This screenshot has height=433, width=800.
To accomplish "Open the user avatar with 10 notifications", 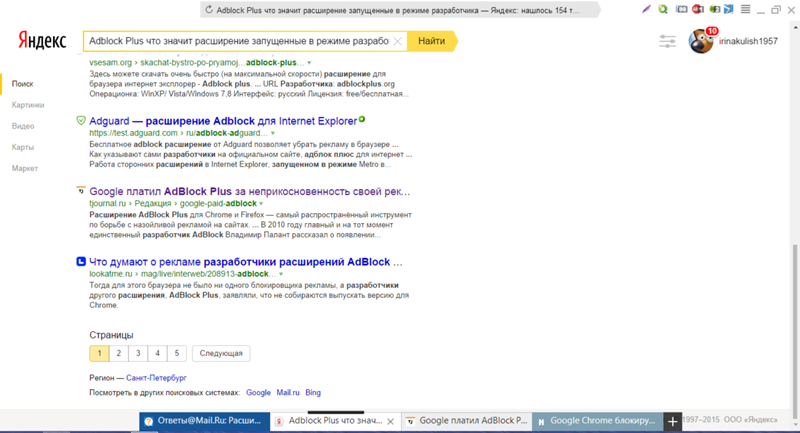I will (702, 41).
